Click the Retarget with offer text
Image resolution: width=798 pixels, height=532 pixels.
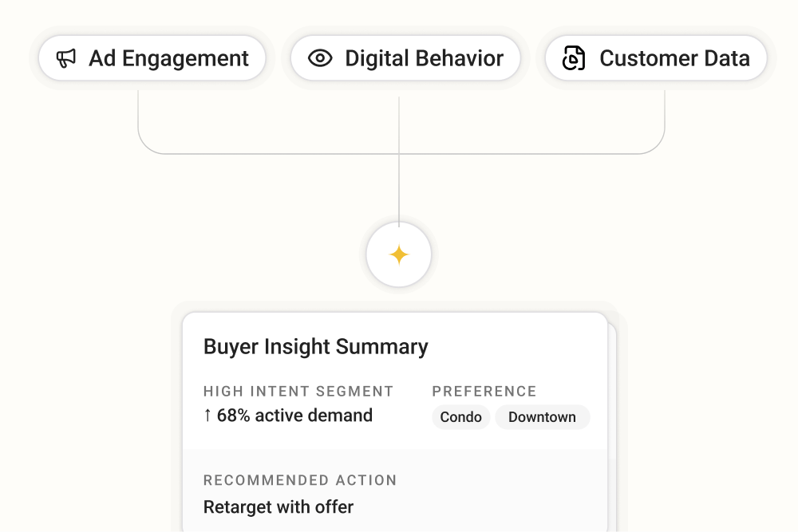coord(279,507)
